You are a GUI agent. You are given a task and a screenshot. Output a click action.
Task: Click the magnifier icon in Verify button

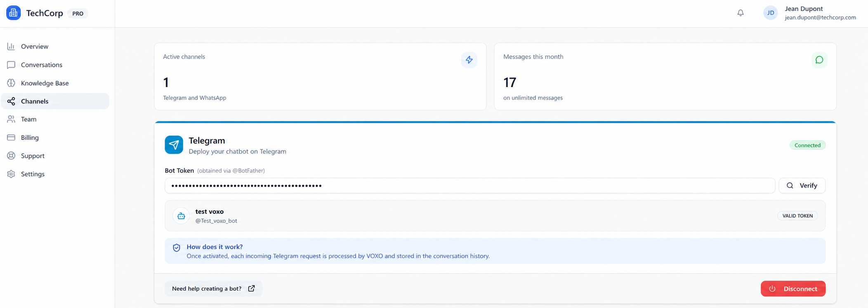pyautogui.click(x=790, y=186)
